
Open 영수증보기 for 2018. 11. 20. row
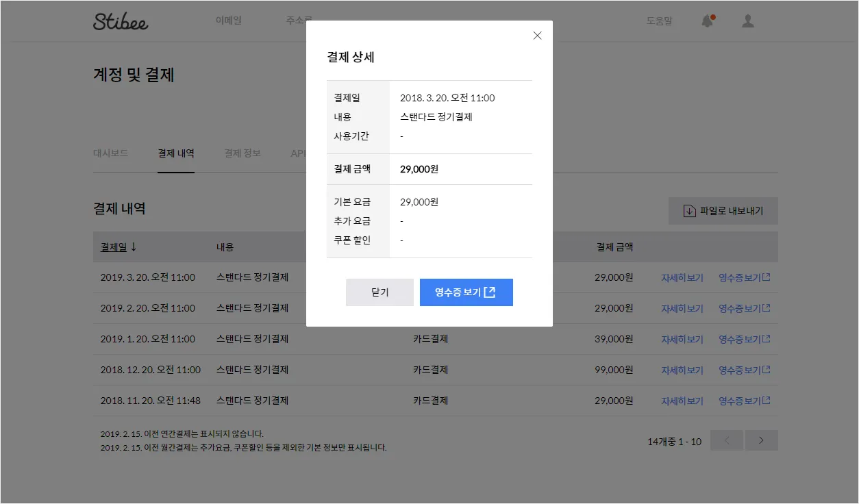coord(745,401)
